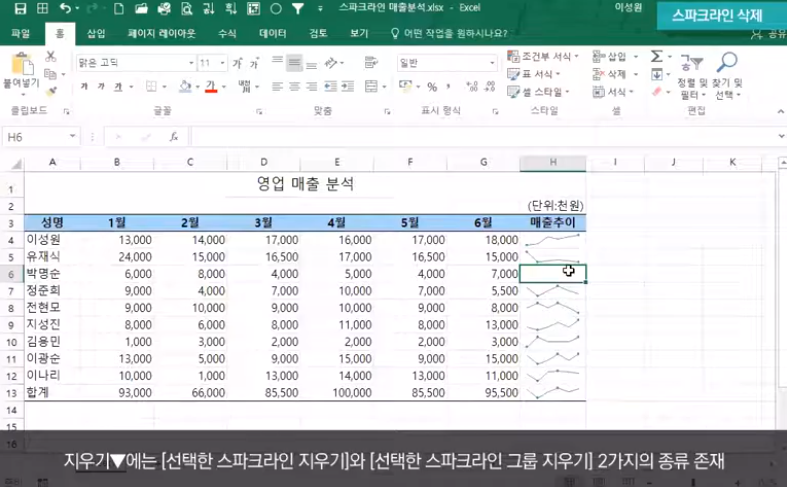The height and width of the screenshot is (487, 787).
Task: Click the Tell me search box
Action: point(449,34)
